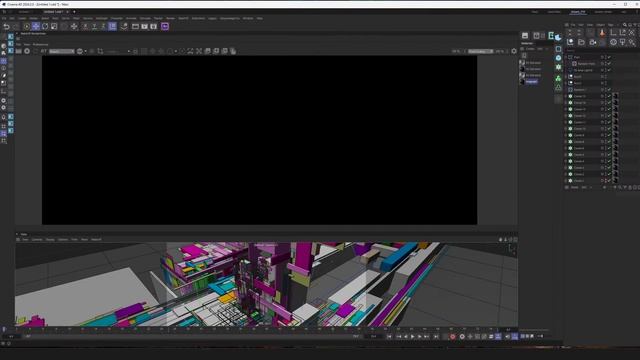Viewport: 640px width, 360px height.
Task: Select the active layout tab at top right
Action: pyautogui.click(x=578, y=12)
